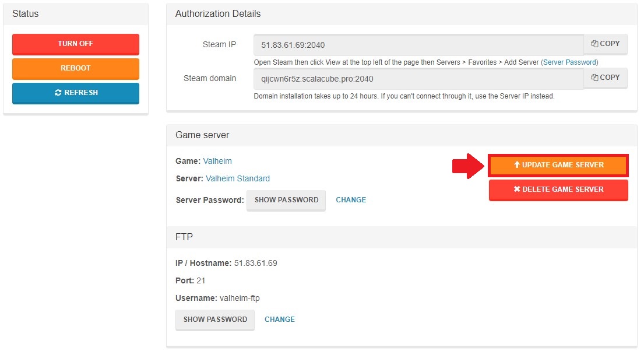Click the Turn Off server button

coord(75,44)
